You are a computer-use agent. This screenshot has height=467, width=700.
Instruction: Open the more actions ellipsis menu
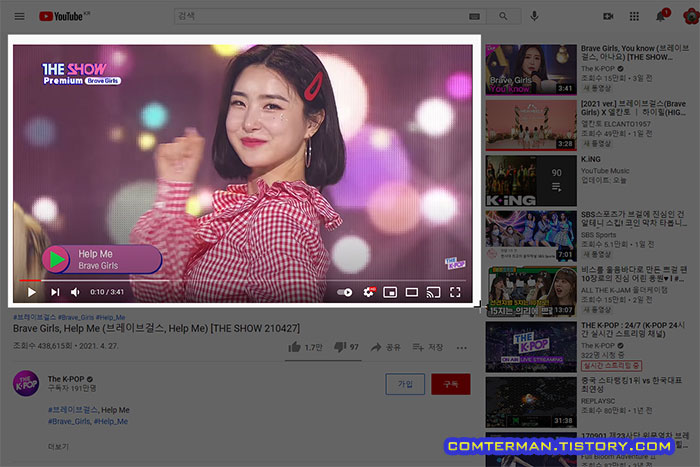(462, 347)
